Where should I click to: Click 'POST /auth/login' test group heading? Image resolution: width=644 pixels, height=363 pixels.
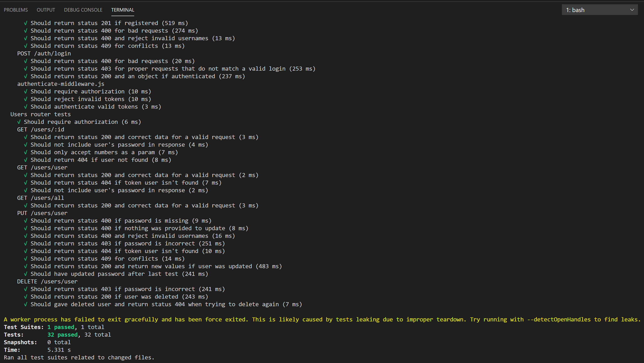click(x=44, y=53)
